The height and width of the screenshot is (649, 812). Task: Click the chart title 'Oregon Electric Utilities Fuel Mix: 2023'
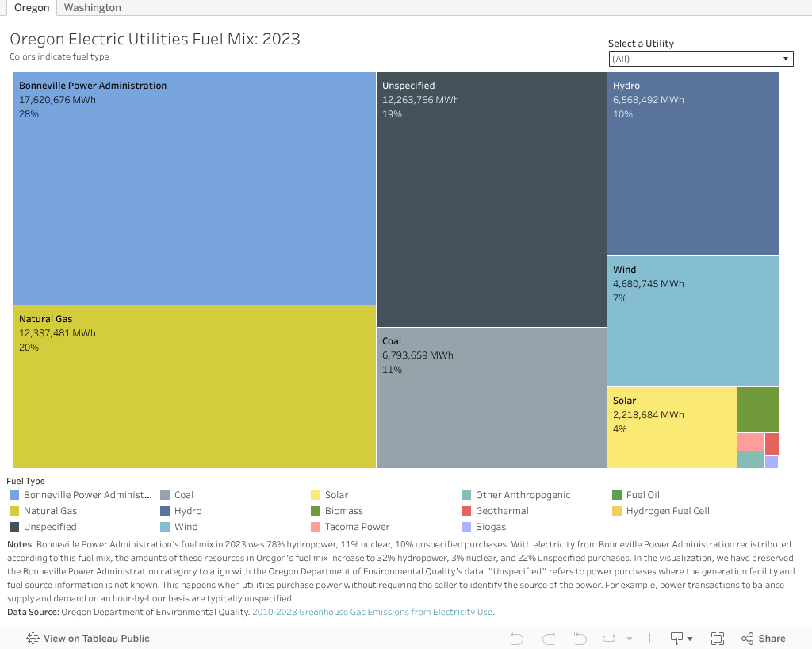click(x=155, y=40)
